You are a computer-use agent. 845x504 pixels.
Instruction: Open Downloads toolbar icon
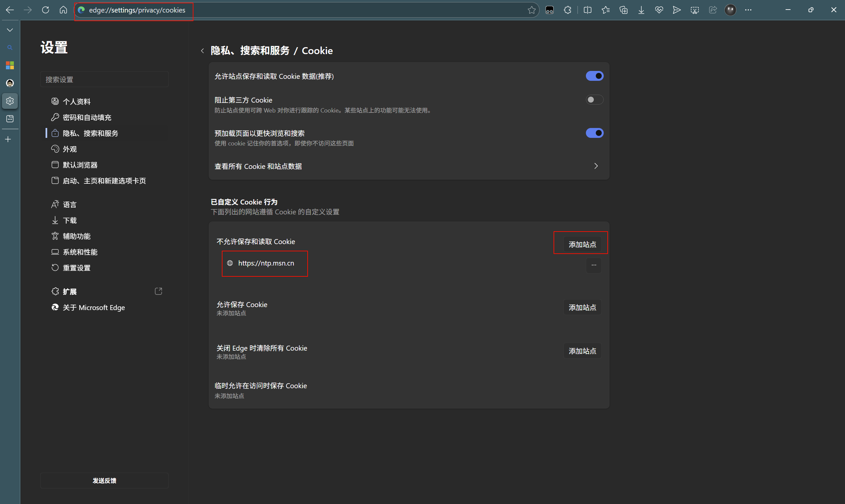[x=641, y=10]
